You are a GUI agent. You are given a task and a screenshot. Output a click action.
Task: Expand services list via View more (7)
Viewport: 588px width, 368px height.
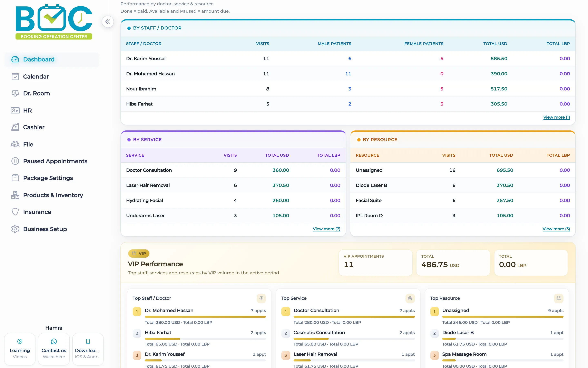326,229
